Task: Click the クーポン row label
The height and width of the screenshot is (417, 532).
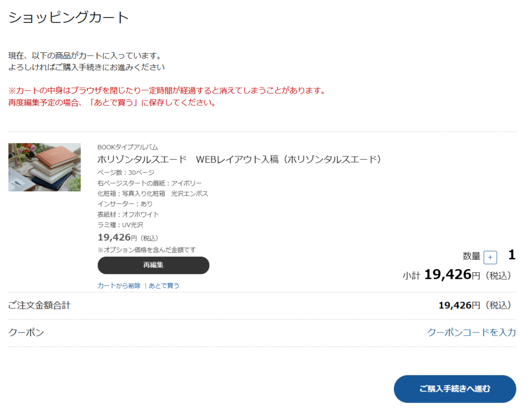Action: click(26, 333)
